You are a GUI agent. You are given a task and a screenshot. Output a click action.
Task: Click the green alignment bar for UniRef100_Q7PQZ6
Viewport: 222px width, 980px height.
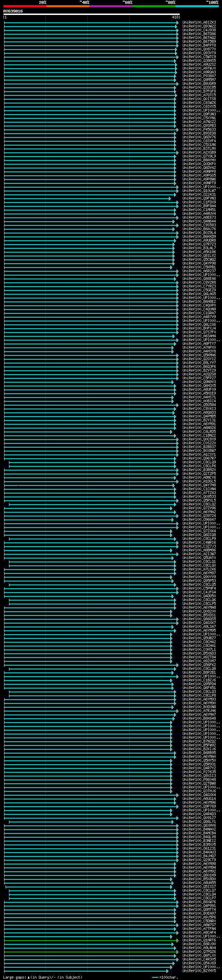click(x=91, y=952)
